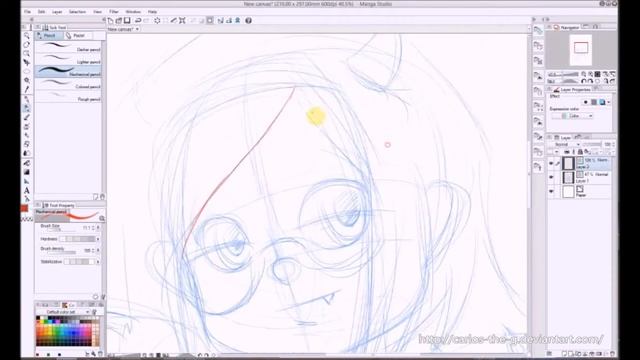Click the Scale/Transform toolbar icon
Image resolution: width=640 pixels, height=360 pixels.
182,20
